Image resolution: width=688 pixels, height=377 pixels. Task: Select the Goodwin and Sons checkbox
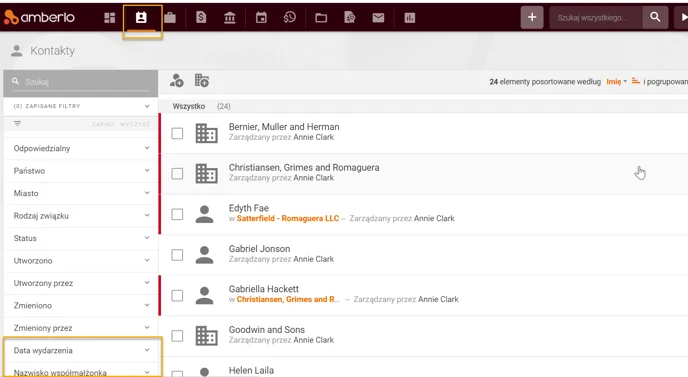pyautogui.click(x=177, y=336)
